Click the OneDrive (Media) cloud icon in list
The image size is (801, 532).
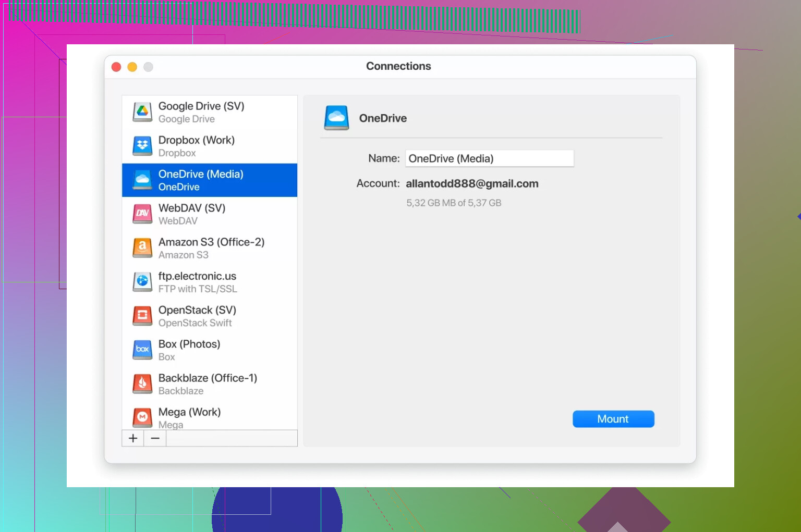142,180
